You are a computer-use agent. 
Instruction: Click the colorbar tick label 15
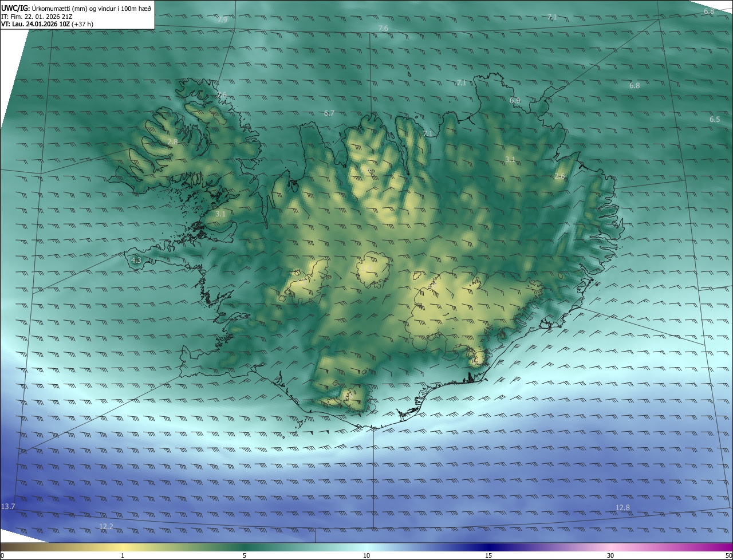488,555
